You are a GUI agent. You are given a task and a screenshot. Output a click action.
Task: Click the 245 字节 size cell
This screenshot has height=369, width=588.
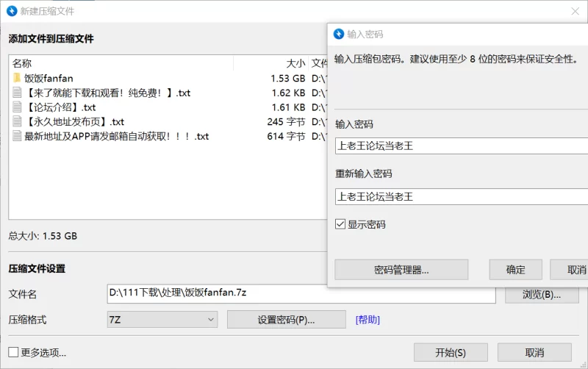tap(286, 122)
